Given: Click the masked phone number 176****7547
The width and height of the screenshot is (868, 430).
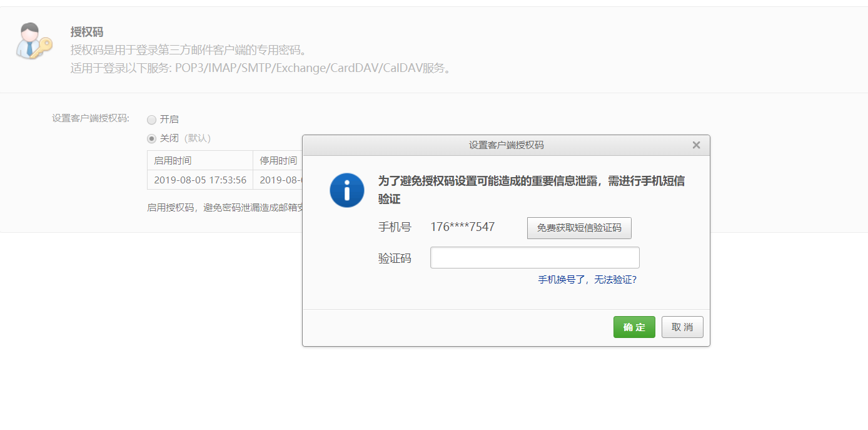Looking at the screenshot, I should pyautogui.click(x=463, y=227).
